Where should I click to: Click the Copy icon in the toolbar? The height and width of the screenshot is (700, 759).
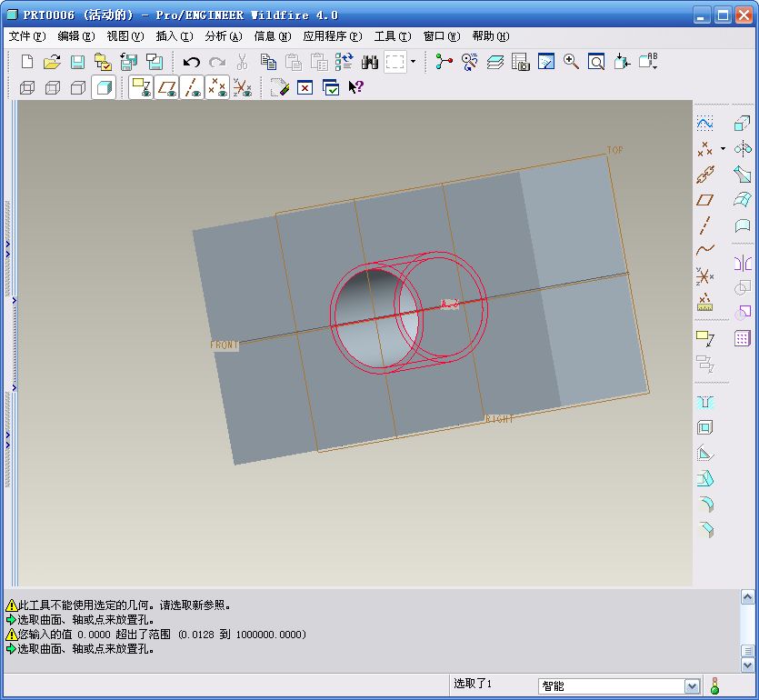[268, 62]
